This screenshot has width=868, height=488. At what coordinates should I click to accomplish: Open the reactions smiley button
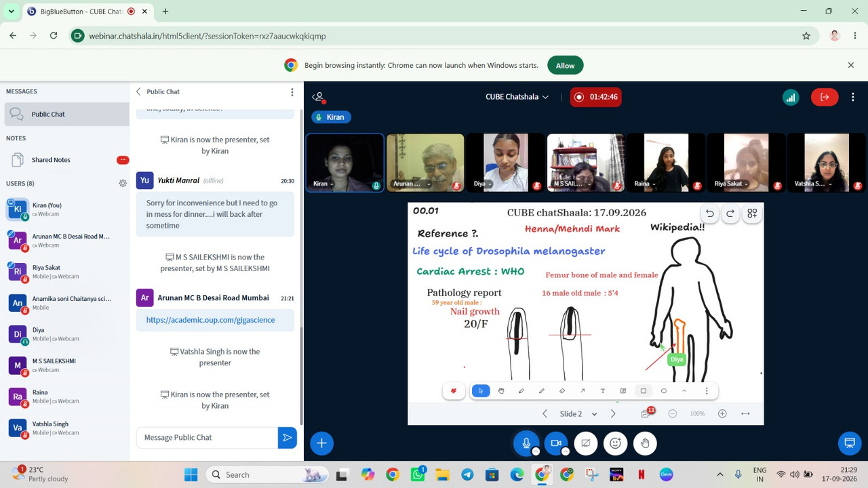[x=615, y=443]
